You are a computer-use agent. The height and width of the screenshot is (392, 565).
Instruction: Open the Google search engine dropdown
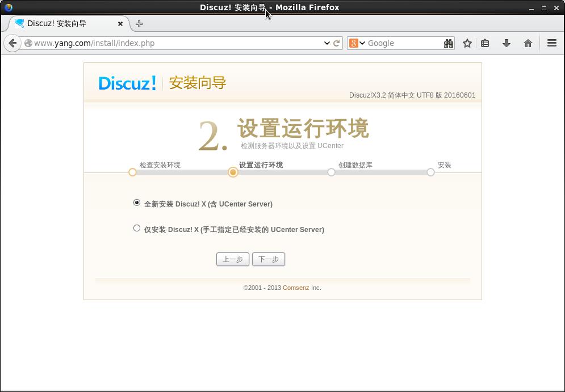point(362,43)
